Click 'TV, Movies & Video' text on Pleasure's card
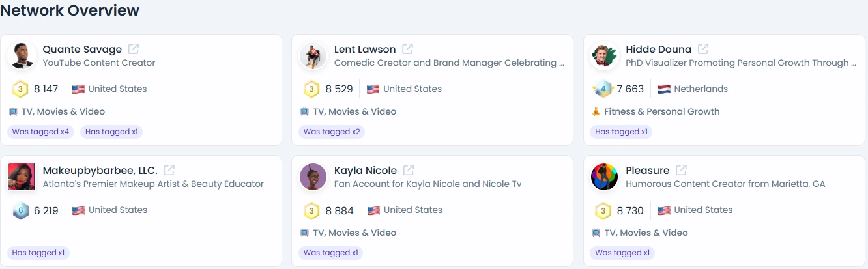 coord(646,233)
